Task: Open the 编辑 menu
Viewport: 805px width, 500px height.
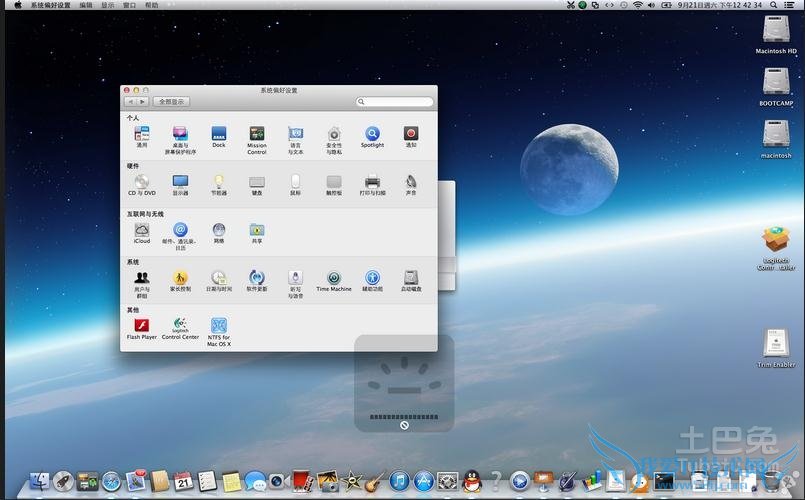Action: pyautogui.click(x=86, y=5)
